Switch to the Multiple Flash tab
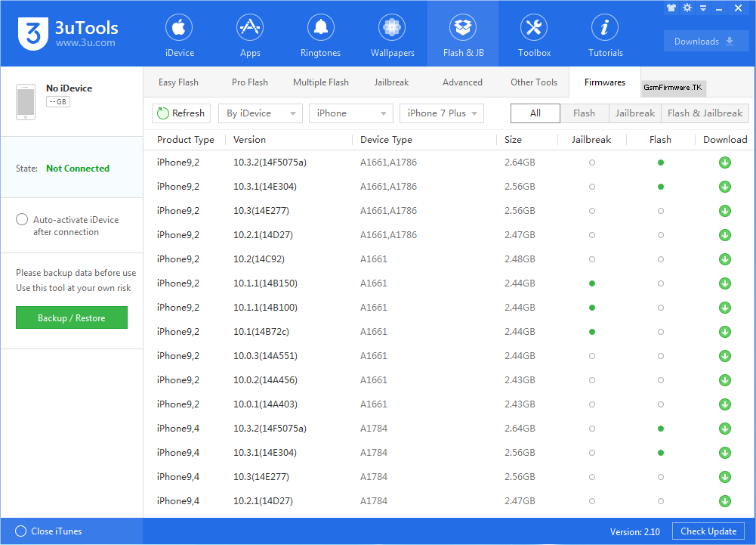 321,82
